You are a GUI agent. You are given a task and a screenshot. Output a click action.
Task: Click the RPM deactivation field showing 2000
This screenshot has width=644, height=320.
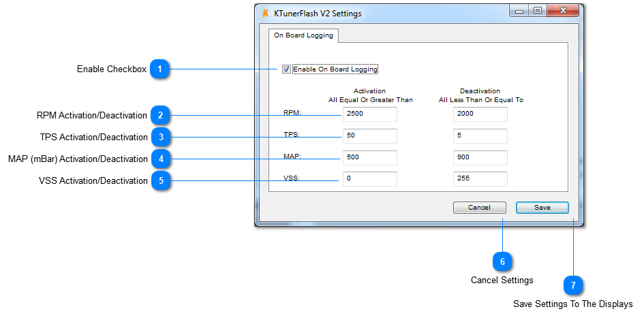pos(480,114)
